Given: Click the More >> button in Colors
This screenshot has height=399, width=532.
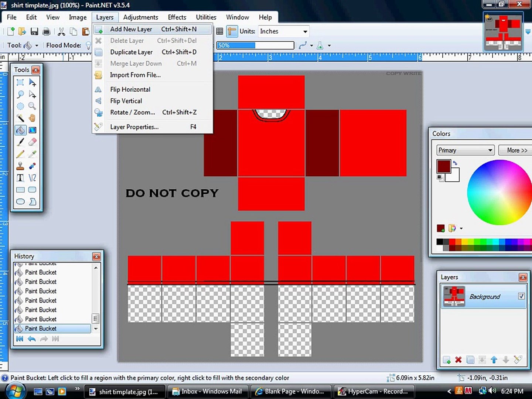Looking at the screenshot, I should (516, 150).
